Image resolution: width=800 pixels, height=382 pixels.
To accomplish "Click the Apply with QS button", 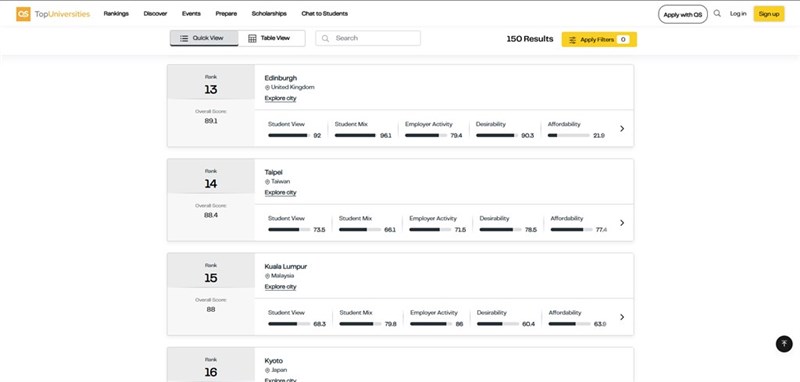I will pos(683,14).
